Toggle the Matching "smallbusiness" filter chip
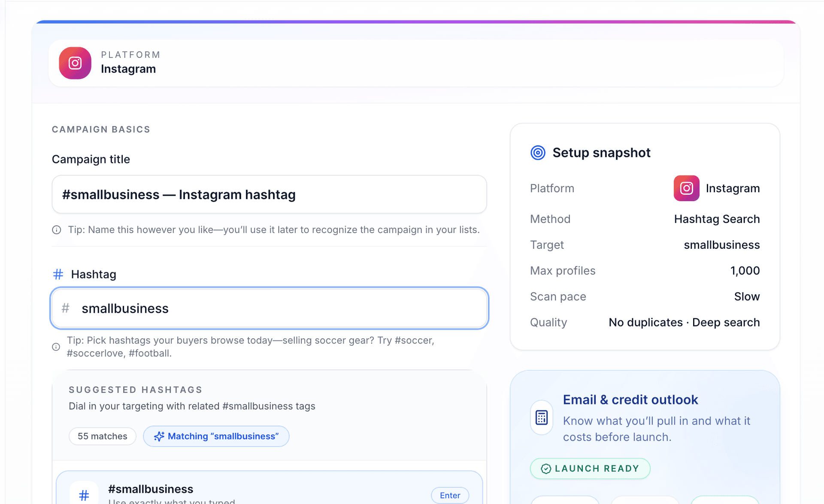Screen dimensions: 824x504 click(x=216, y=436)
